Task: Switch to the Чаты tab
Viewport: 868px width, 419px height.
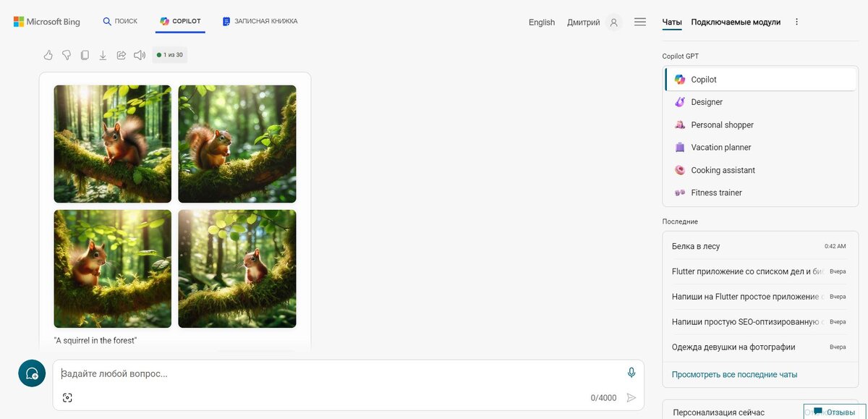Action: pos(672,22)
